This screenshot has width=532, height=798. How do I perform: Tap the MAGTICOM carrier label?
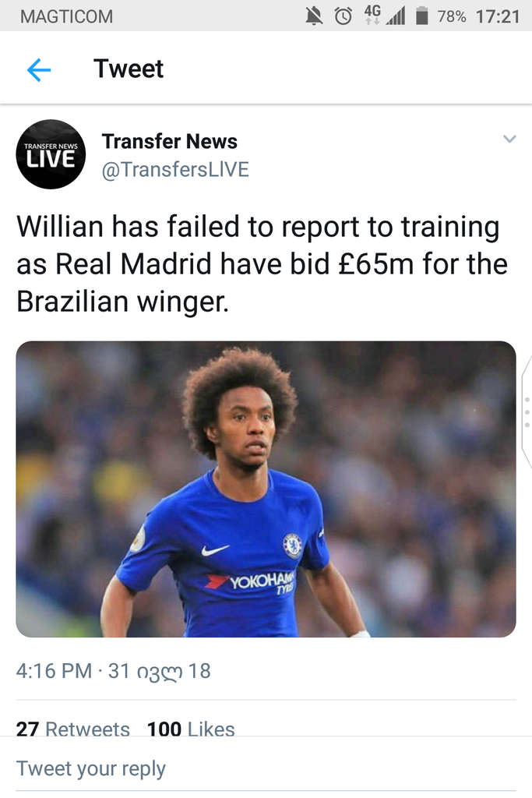coord(67,16)
